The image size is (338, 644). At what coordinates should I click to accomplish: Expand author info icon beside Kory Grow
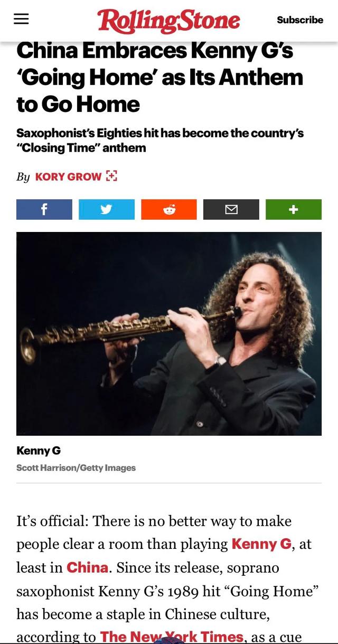[111, 176]
